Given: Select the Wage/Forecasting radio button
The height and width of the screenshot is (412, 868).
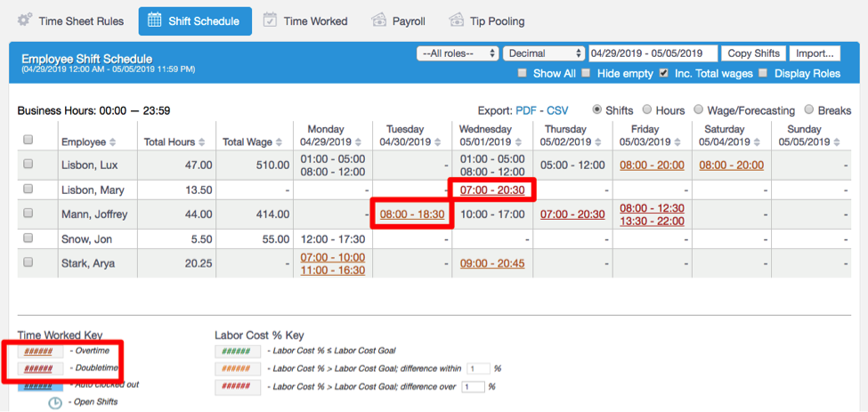Looking at the screenshot, I should [x=699, y=109].
